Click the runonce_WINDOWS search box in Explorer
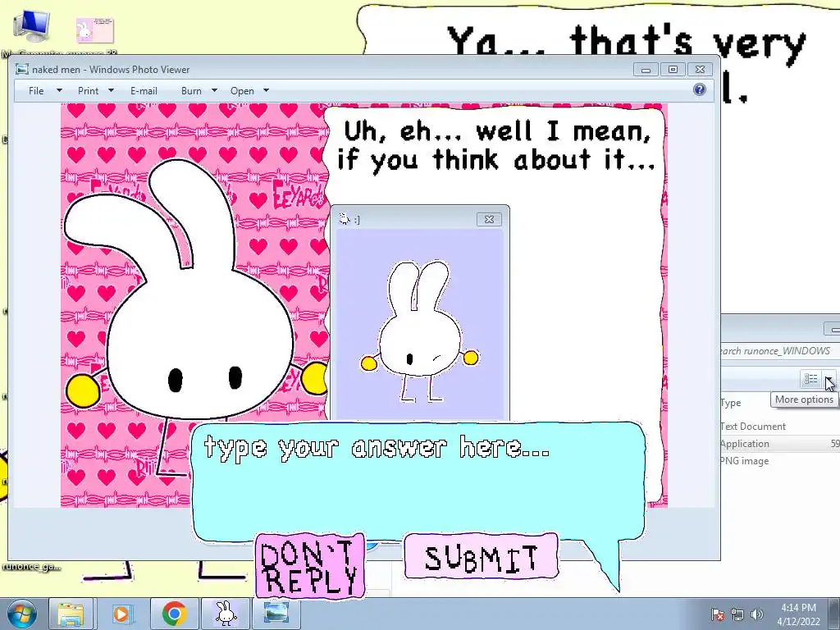The image size is (840, 630). click(780, 351)
